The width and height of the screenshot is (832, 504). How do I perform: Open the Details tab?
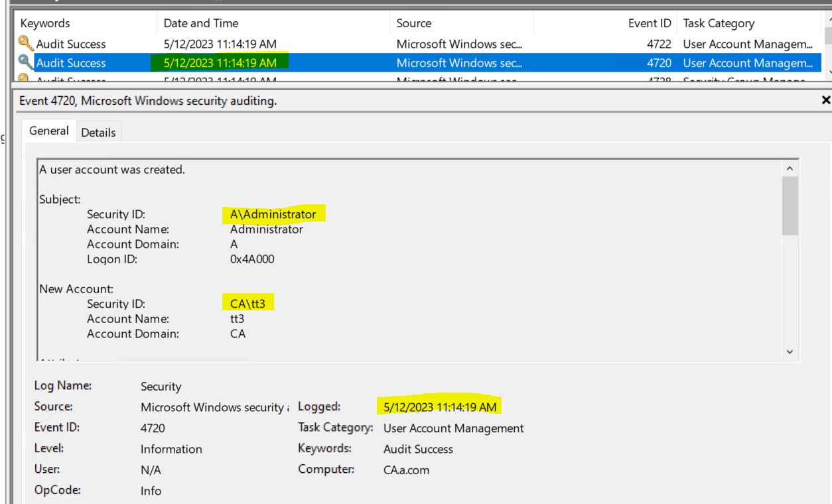[98, 132]
